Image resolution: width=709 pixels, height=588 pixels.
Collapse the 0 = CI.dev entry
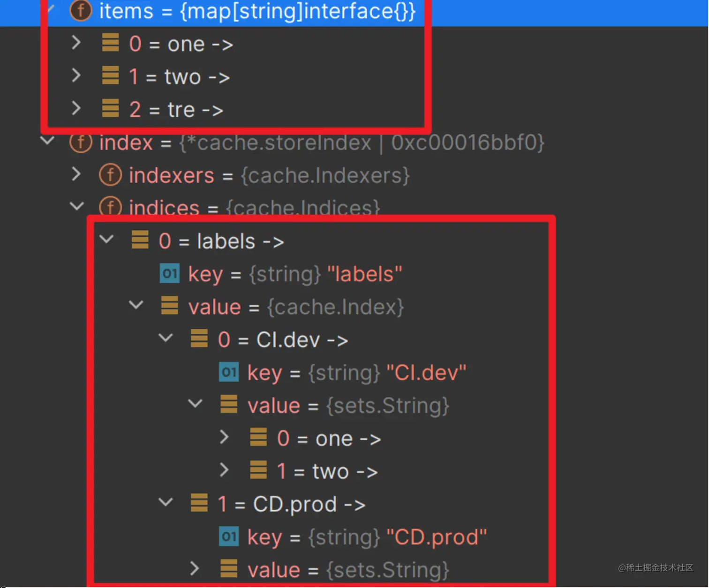point(166,338)
